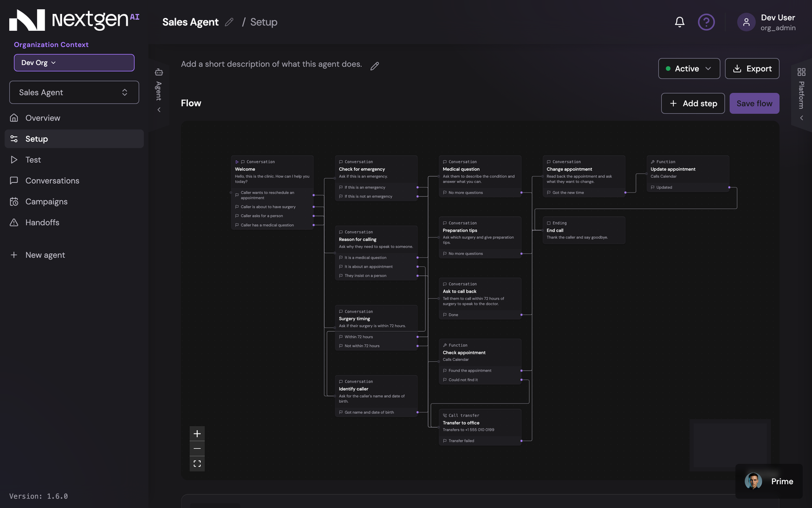
Task: Open the Dev Org organization dropdown
Action: 74,63
